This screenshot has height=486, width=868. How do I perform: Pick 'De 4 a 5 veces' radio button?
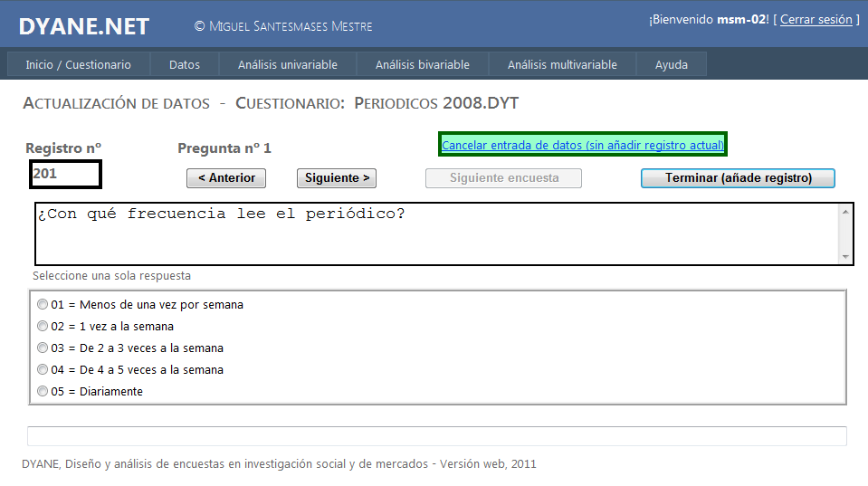[x=43, y=369]
